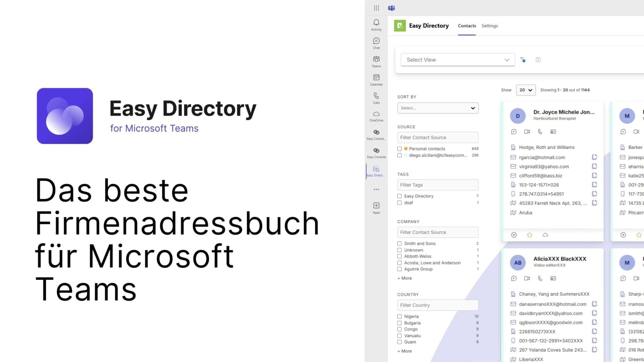Switch to the Settings tab
This screenshot has height=362, width=644.
[489, 26]
